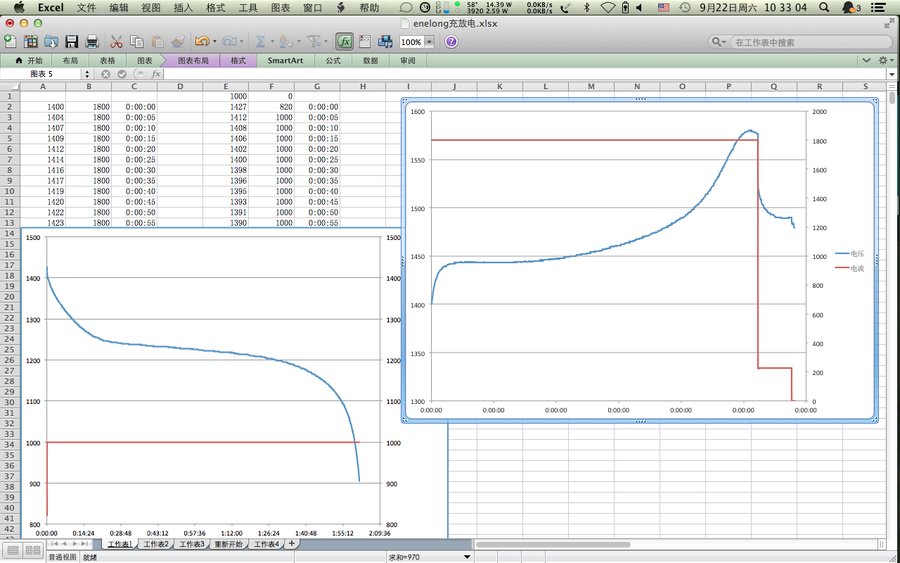Select the Cut scissors icon
Viewport: 900px width, 563px height.
116,42
